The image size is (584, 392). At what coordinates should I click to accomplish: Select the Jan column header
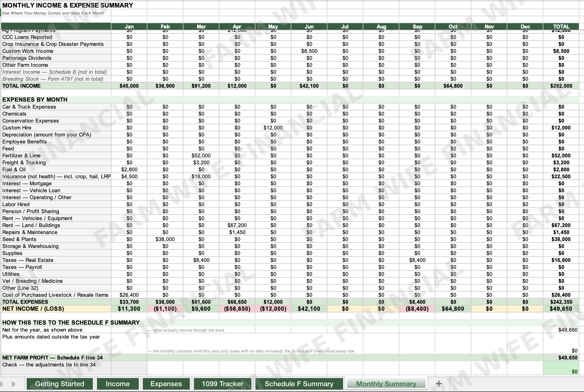(129, 26)
